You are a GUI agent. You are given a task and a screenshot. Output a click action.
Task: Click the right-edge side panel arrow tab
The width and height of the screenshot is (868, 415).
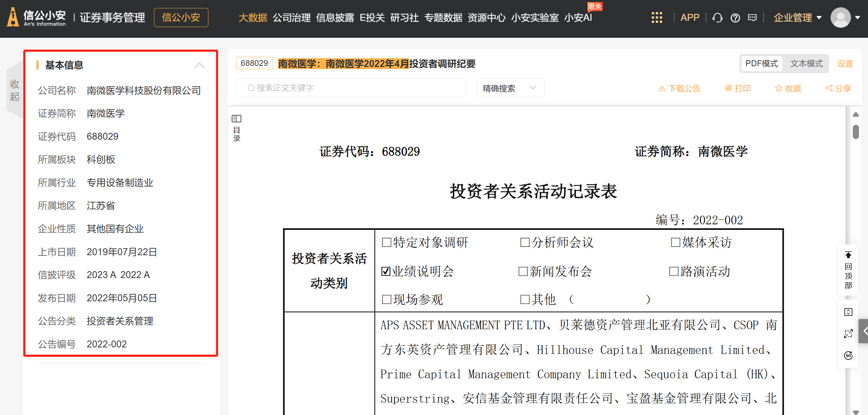(x=863, y=331)
